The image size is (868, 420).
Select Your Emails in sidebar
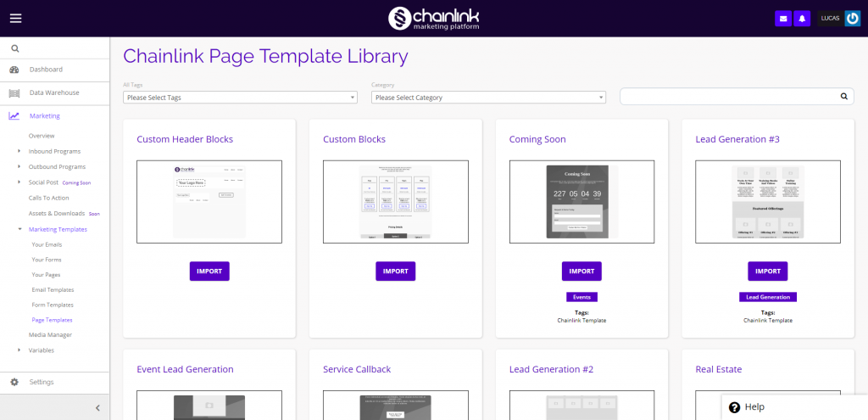coord(47,244)
